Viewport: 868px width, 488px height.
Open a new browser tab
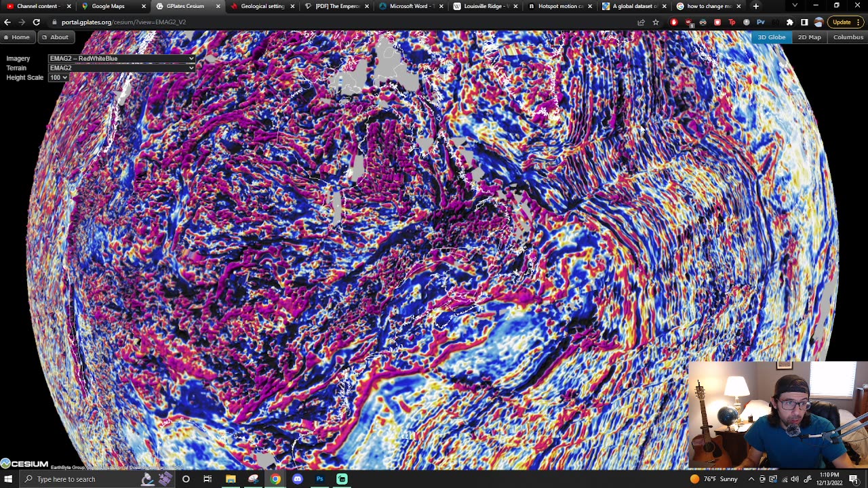tap(756, 6)
